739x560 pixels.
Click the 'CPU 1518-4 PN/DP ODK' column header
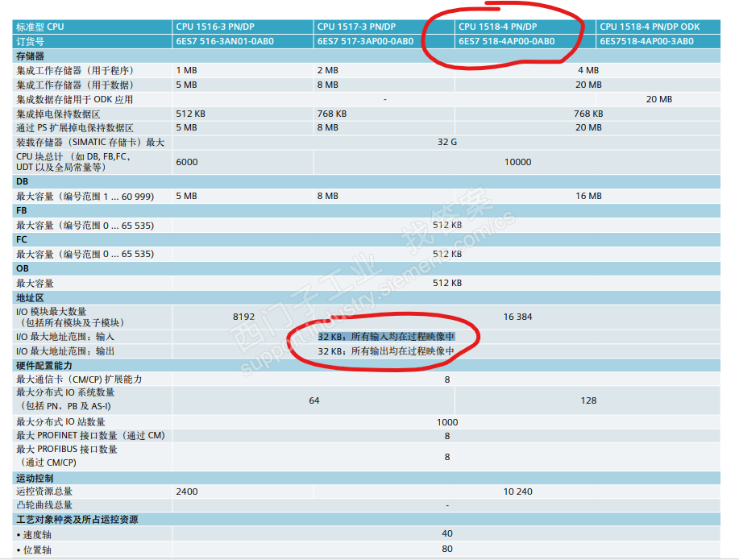click(650, 27)
